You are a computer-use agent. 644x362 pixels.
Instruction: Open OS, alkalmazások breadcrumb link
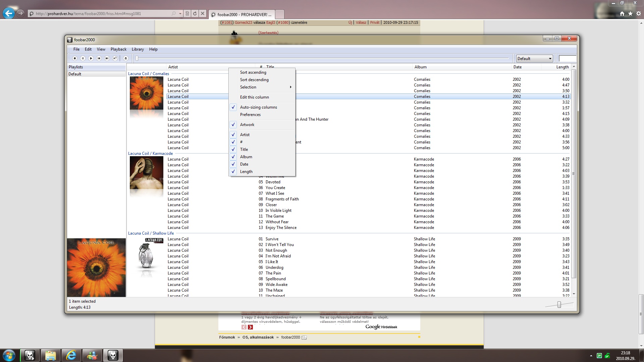pos(258,338)
